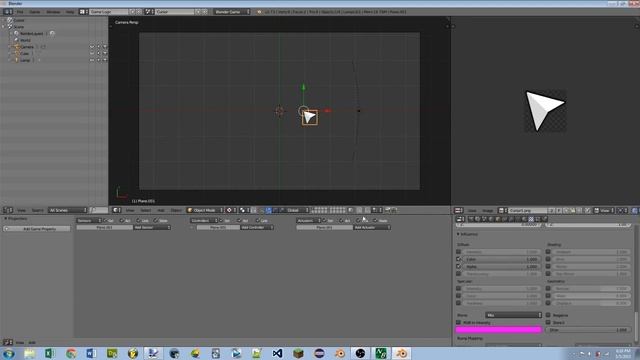
Task: Open the Add Sensor dropdown
Action: pos(152,227)
